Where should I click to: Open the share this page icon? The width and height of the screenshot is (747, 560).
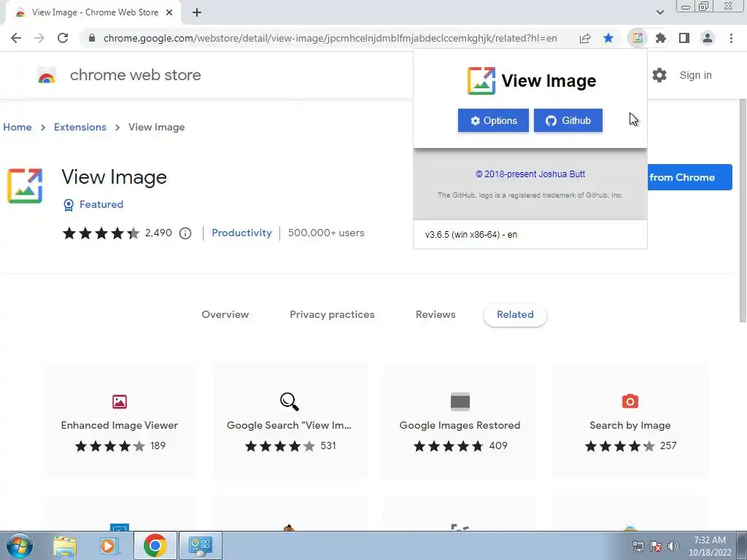(585, 38)
